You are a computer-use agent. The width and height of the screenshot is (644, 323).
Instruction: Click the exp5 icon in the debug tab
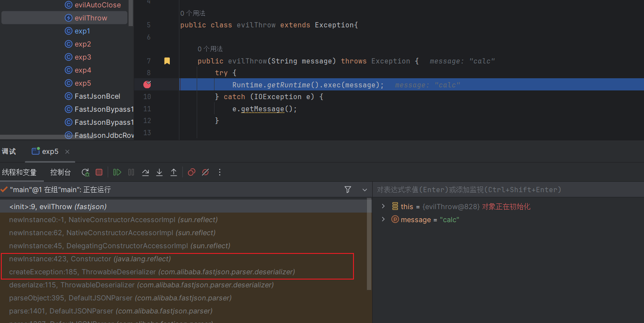pyautogui.click(x=36, y=151)
